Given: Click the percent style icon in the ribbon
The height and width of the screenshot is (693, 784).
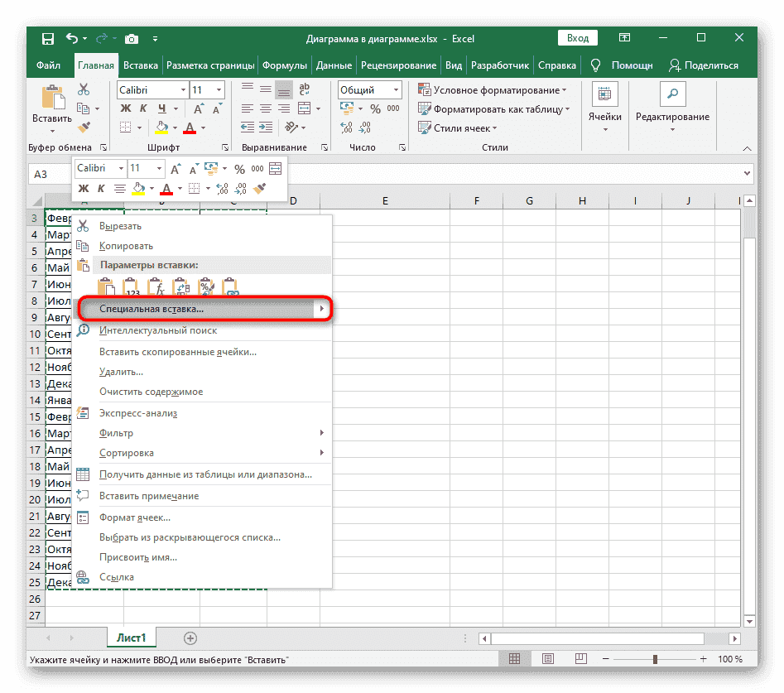Looking at the screenshot, I should 375,108.
